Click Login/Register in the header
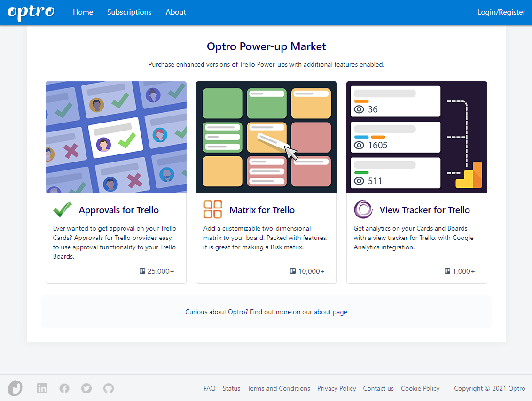 [501, 12]
